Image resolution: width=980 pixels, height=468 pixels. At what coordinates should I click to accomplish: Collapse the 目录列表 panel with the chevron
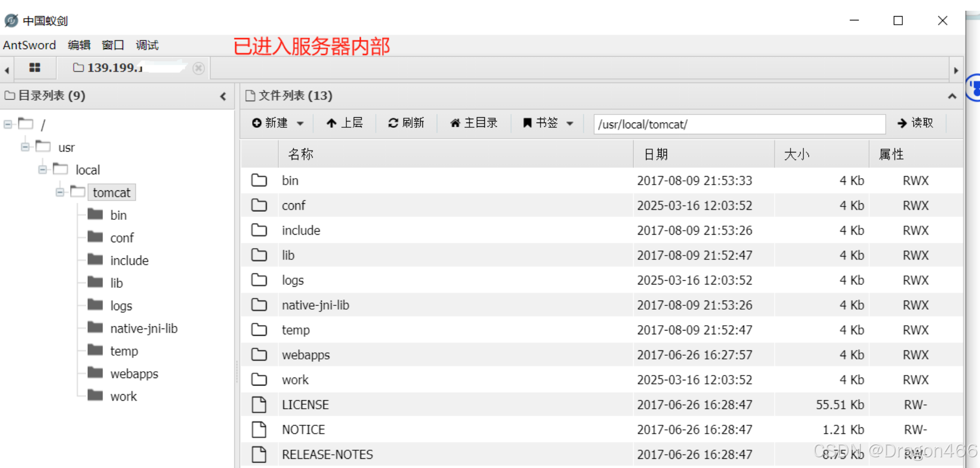tap(223, 96)
